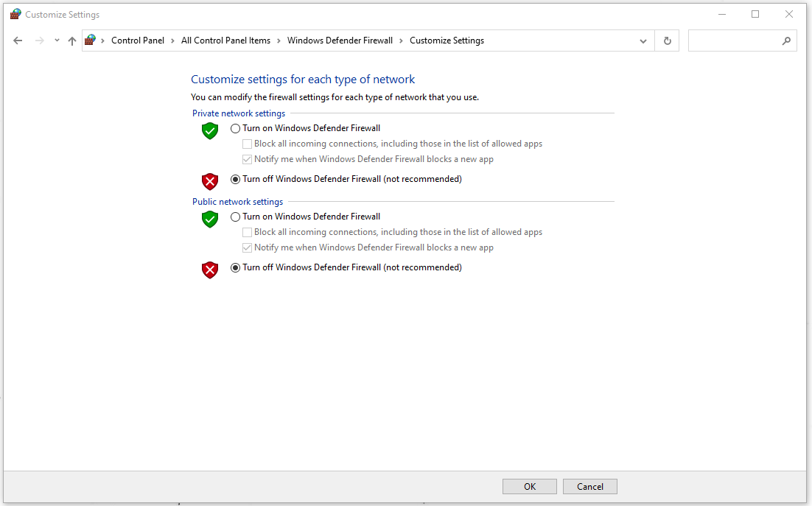Click red shield under Private network settings
Screen dimensions: 812x506
pos(210,182)
